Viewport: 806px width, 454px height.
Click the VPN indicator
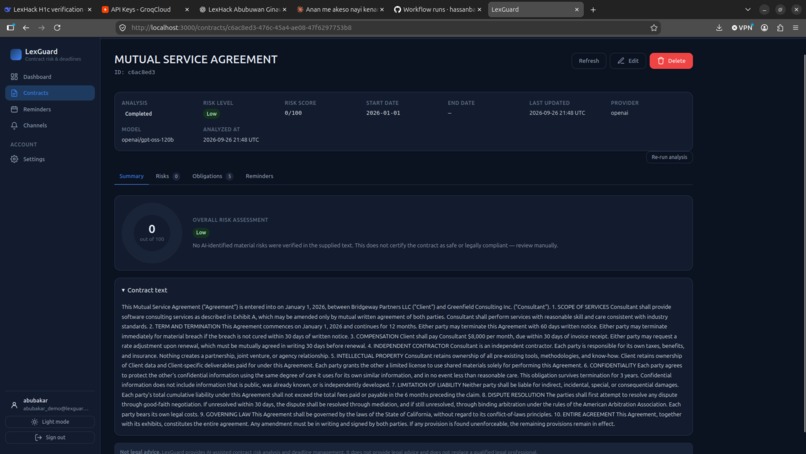(742, 28)
